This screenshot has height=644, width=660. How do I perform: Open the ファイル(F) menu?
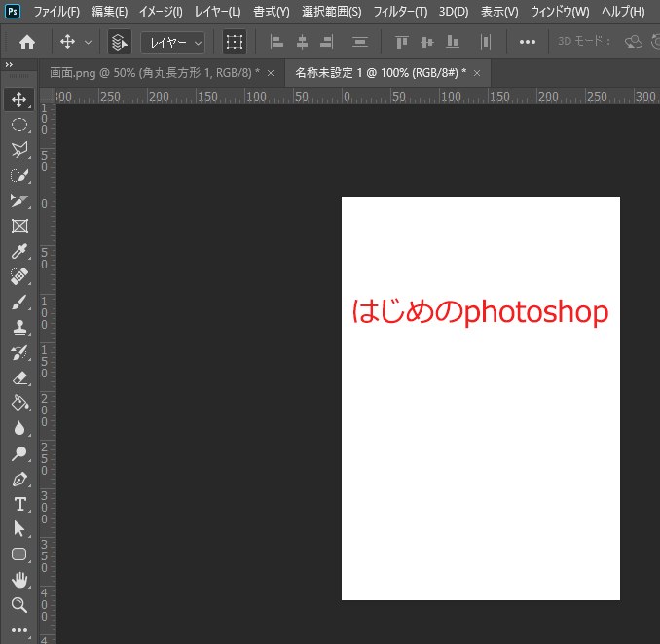(56, 12)
